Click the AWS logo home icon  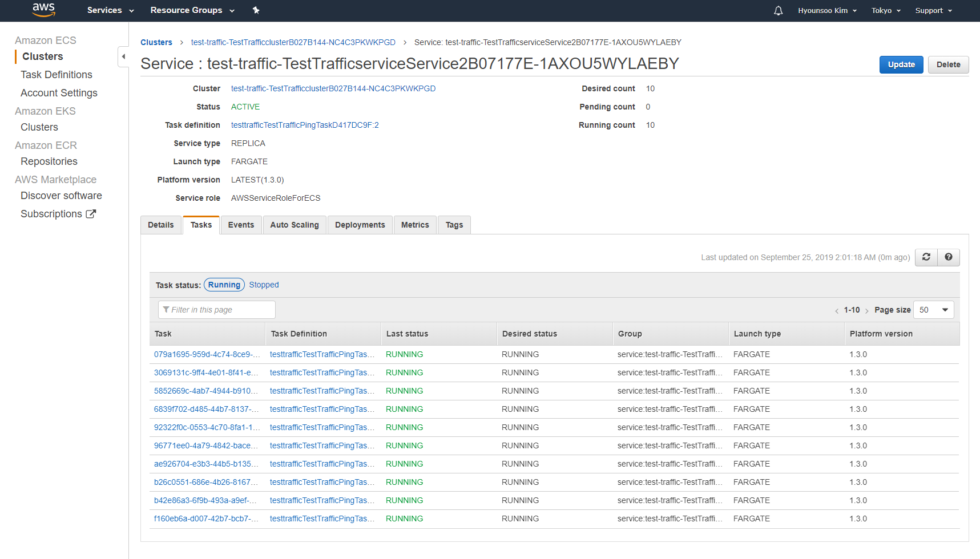pos(43,10)
